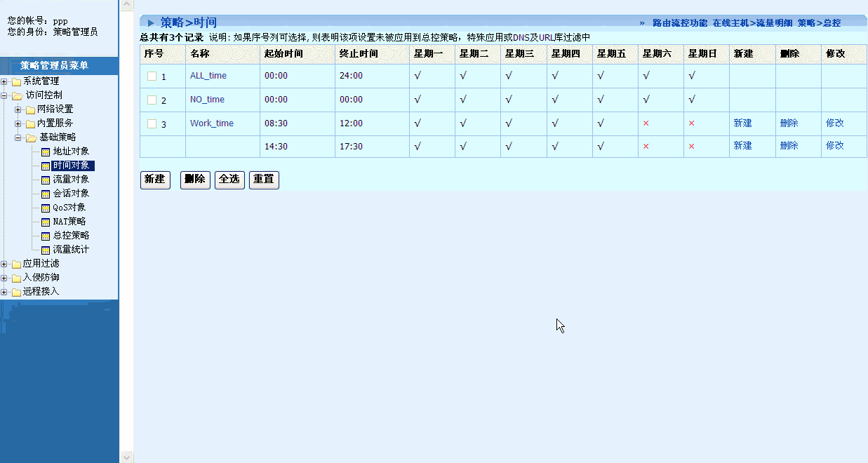Click the 地址对象 table icon in tree
868x463 pixels.
point(46,152)
